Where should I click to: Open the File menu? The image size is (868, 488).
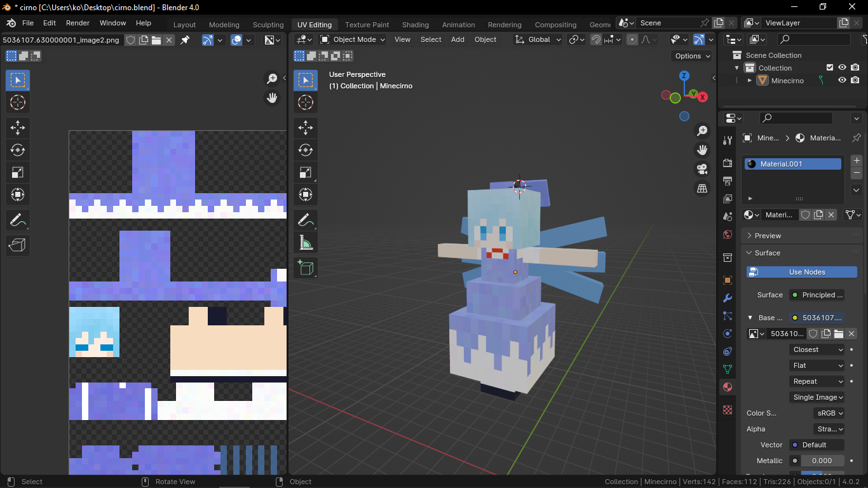[x=28, y=23]
